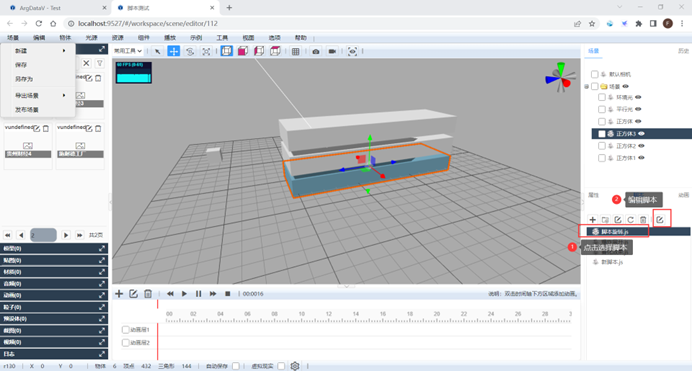Bookmark this page with star icon

click(592, 23)
